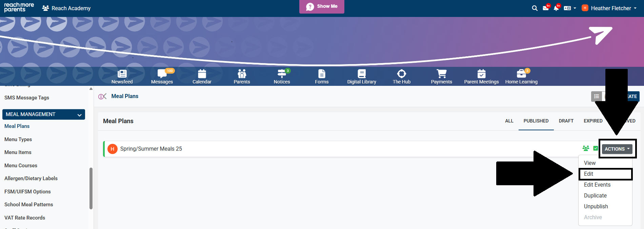Click the search magnifier in top bar
Image resolution: width=644 pixels, height=229 pixels.
(x=535, y=8)
